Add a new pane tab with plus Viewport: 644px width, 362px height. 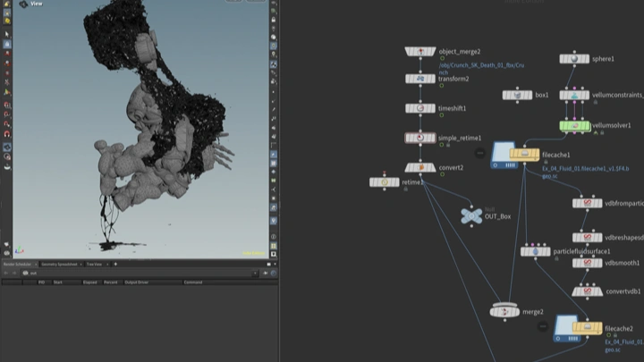115,265
